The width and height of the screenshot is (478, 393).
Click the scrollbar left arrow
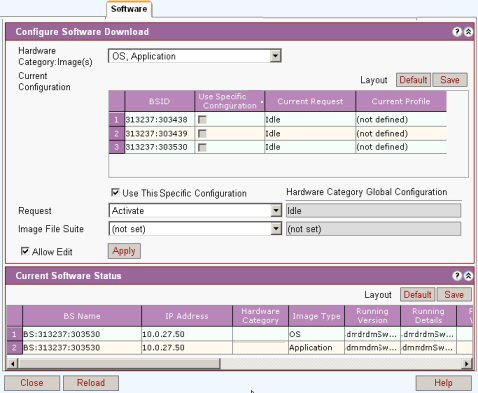pos(12,363)
